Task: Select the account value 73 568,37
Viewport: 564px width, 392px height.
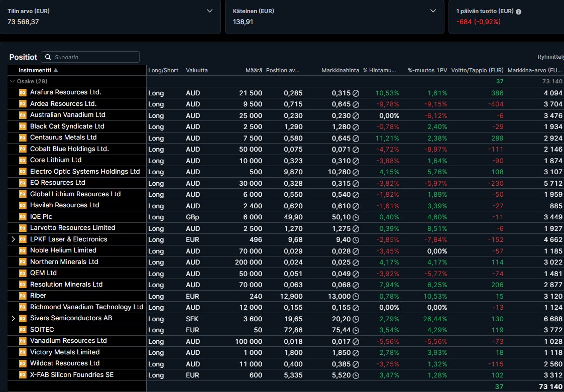Action: (23, 22)
